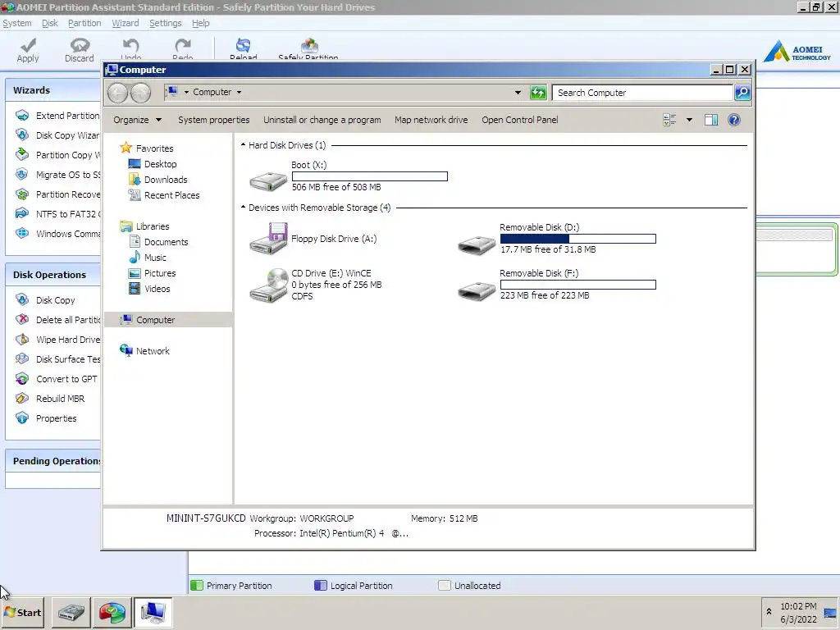Open Migrate OS to SSD wizard

pyautogui.click(x=57, y=175)
